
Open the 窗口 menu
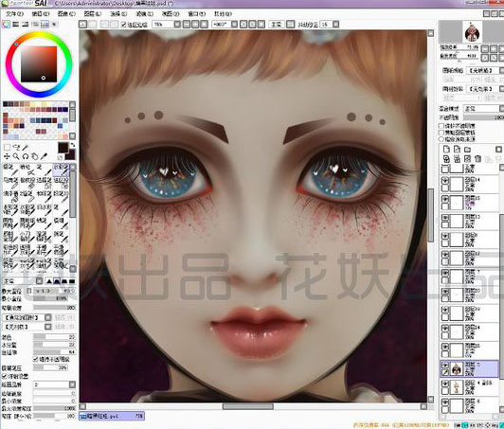[197, 14]
